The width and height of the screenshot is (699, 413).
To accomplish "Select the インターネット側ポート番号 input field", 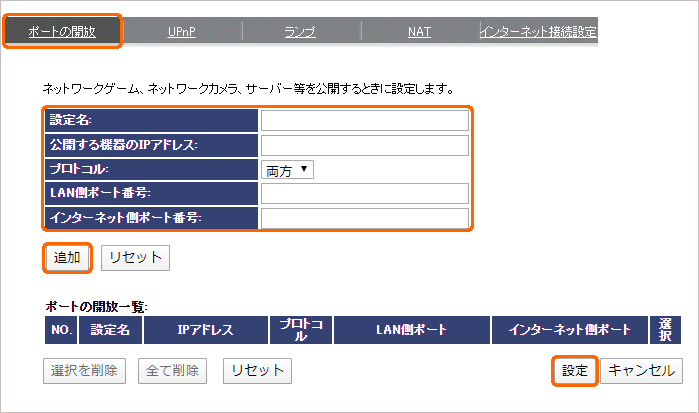I will 364,218.
